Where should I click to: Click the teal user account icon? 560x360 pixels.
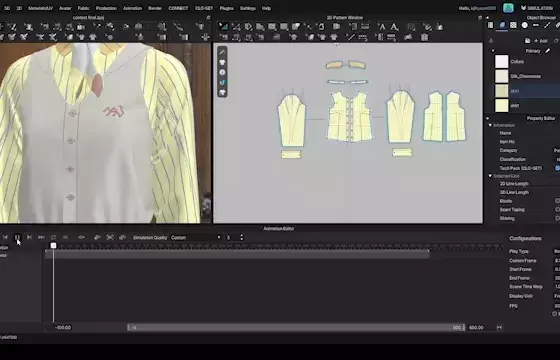pos(508,8)
